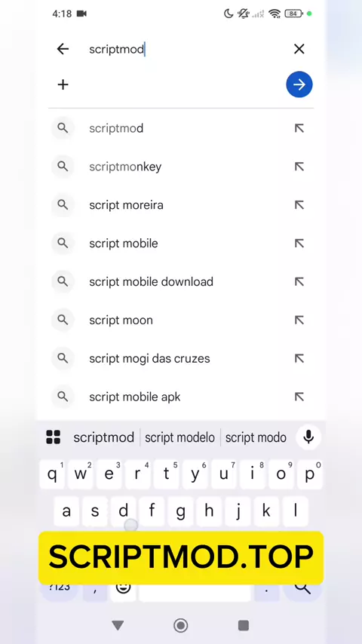This screenshot has height=644, width=362.
Task: Tap Android home navigation button
Action: pyautogui.click(x=181, y=625)
